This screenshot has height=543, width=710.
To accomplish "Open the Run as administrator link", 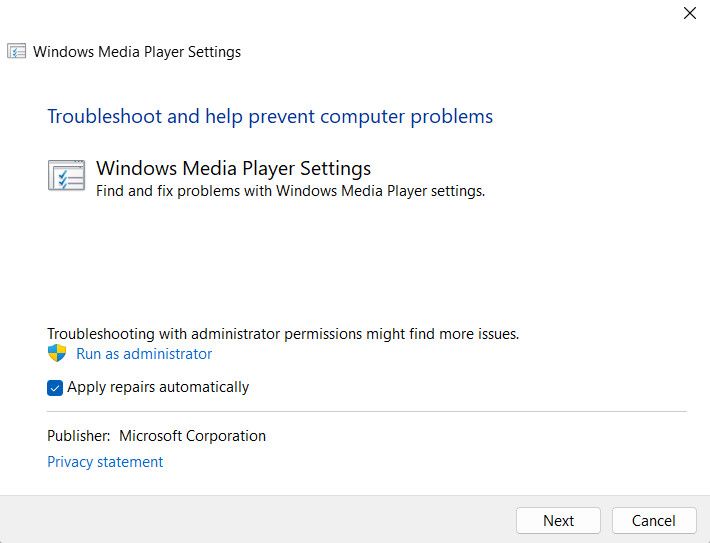I will [144, 354].
